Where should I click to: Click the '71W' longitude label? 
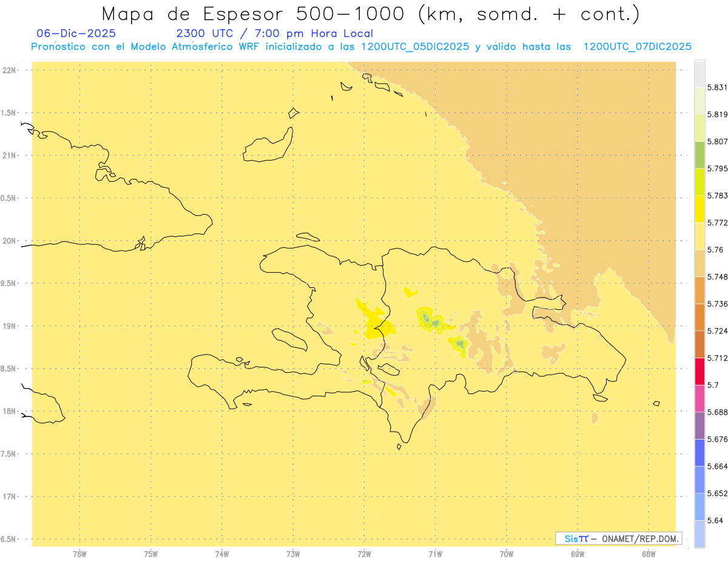[x=435, y=554]
